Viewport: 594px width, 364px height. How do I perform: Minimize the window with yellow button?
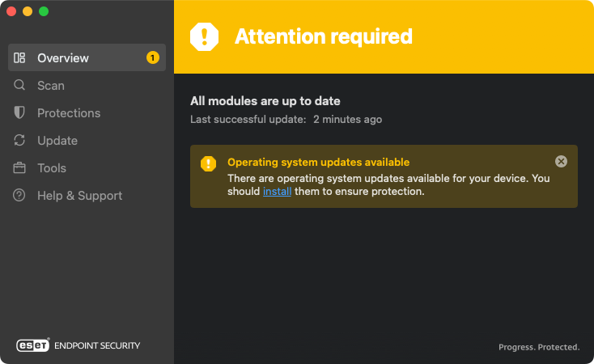click(28, 11)
